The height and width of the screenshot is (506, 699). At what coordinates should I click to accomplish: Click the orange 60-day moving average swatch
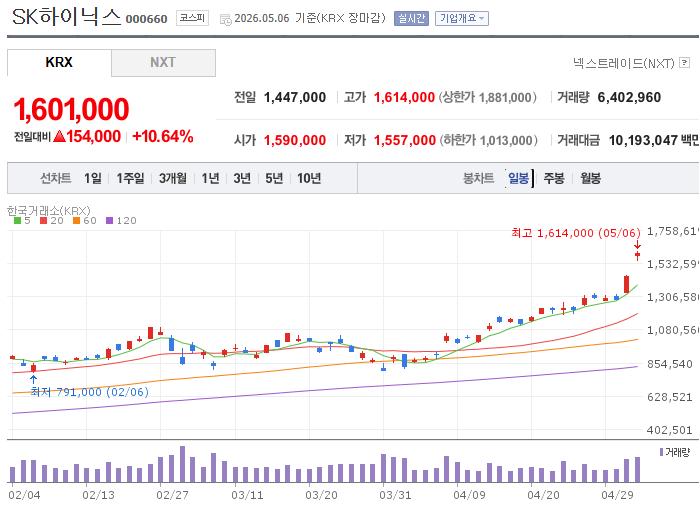pyautogui.click(x=76, y=221)
